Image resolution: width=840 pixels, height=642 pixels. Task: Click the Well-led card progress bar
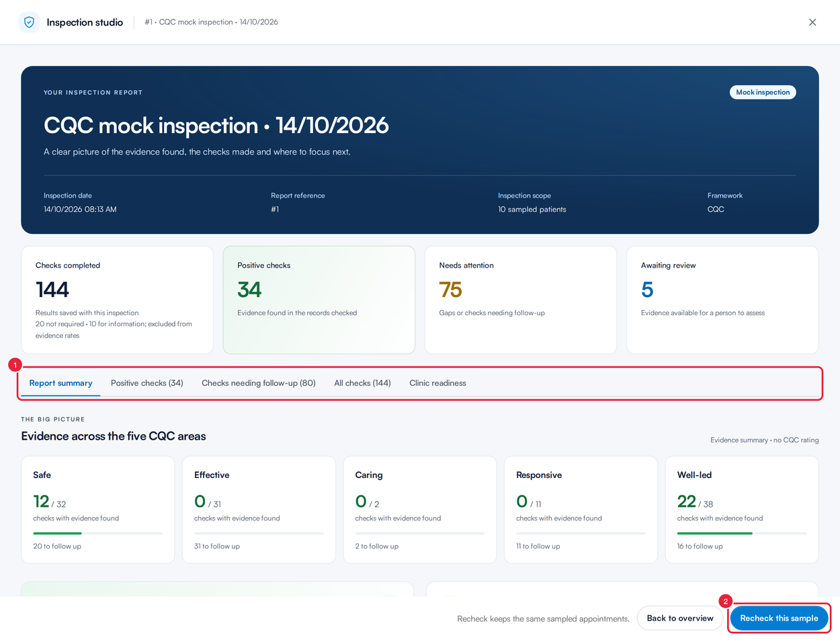[x=742, y=533]
